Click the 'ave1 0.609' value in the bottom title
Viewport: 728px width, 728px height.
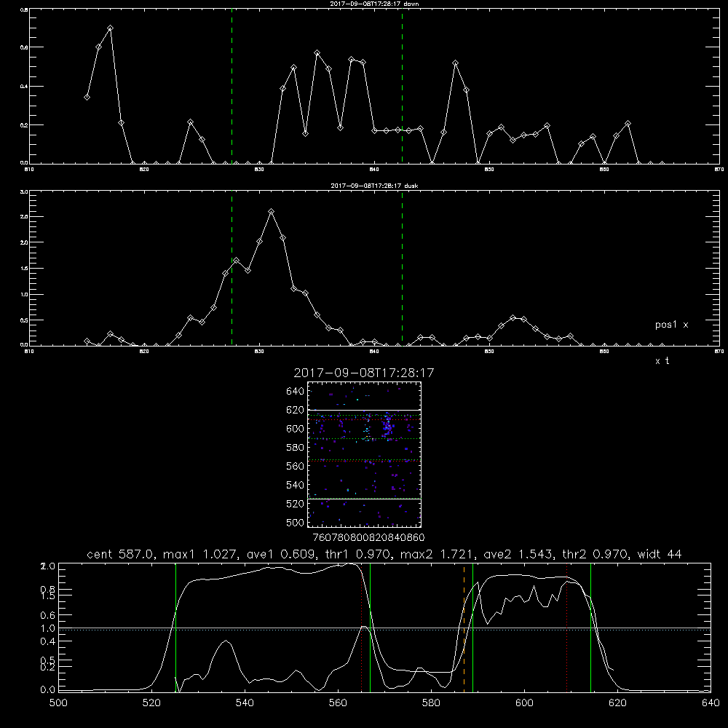pos(281,554)
